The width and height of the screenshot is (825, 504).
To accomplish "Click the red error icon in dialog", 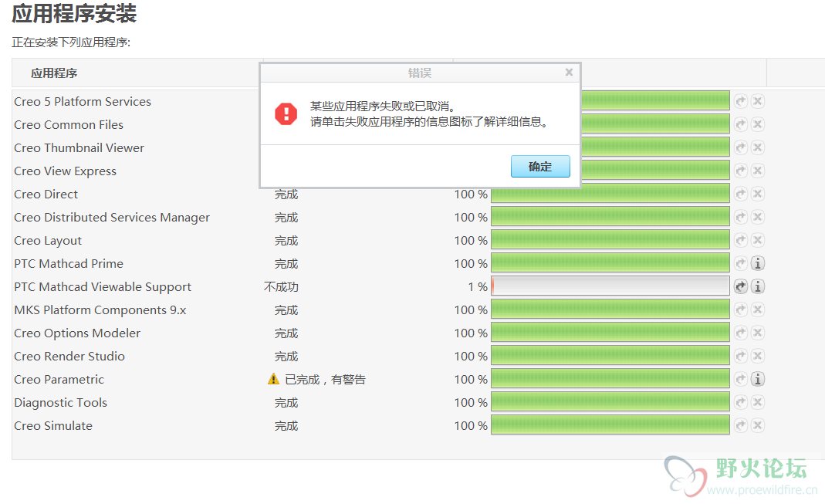I will [x=286, y=113].
